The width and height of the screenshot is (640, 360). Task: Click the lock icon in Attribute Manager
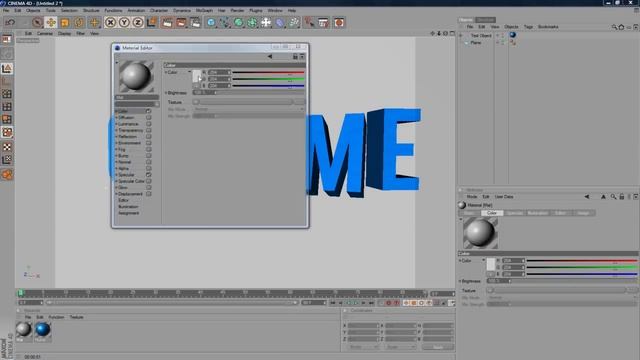(622, 197)
